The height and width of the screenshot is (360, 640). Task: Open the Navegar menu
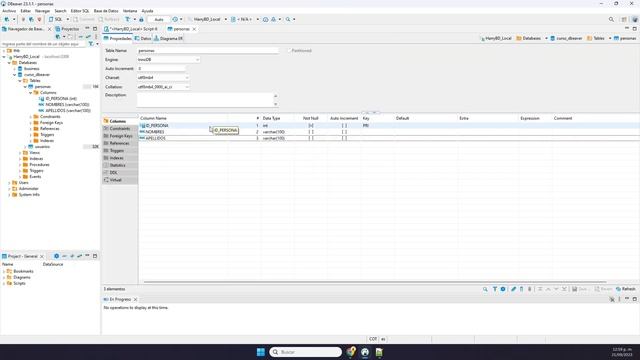42,11
